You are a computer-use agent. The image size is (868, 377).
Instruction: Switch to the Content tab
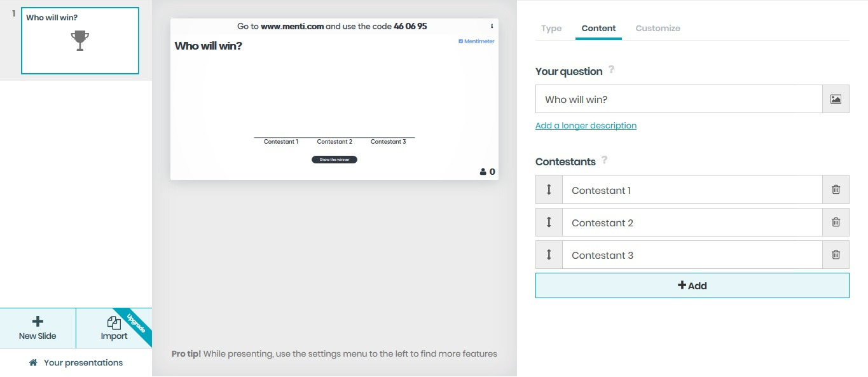(x=598, y=28)
